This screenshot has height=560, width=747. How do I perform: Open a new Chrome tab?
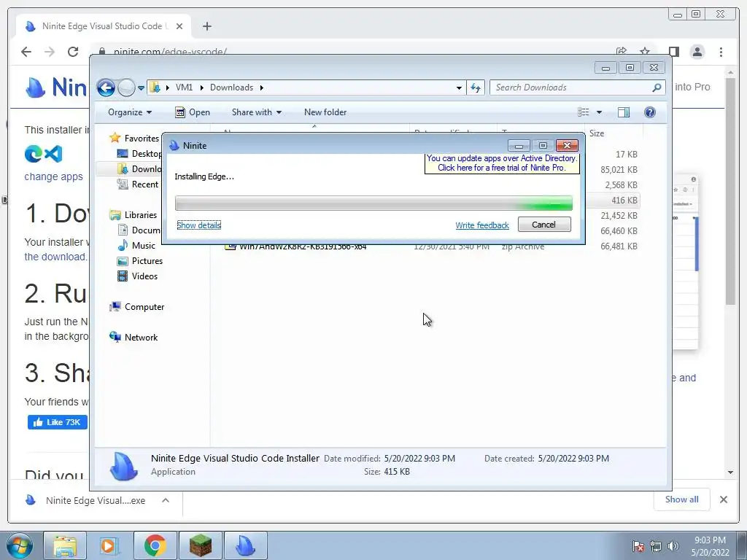click(x=206, y=26)
